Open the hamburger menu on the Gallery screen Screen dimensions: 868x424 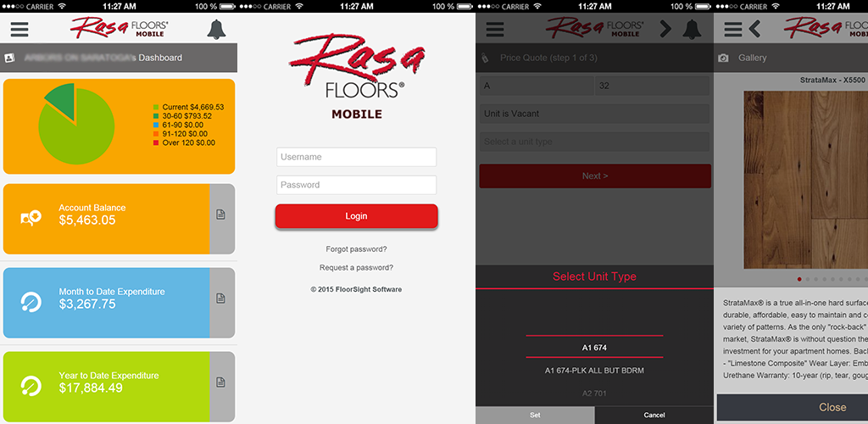pos(732,29)
